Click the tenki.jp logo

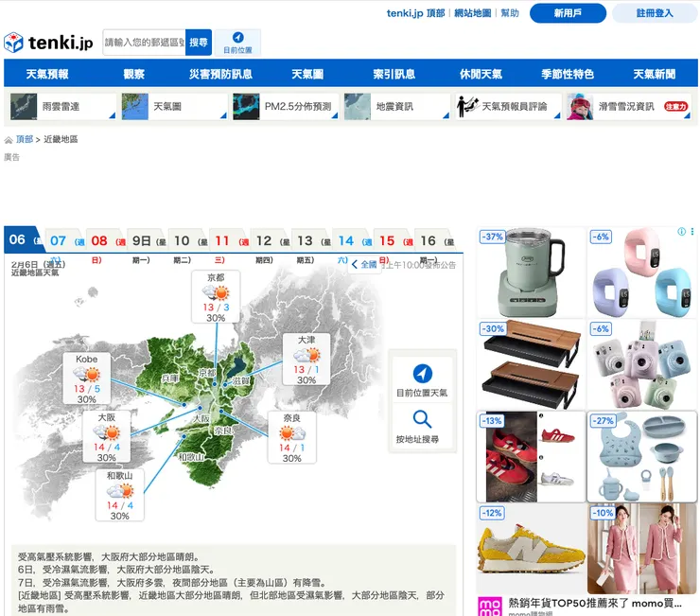(x=48, y=43)
